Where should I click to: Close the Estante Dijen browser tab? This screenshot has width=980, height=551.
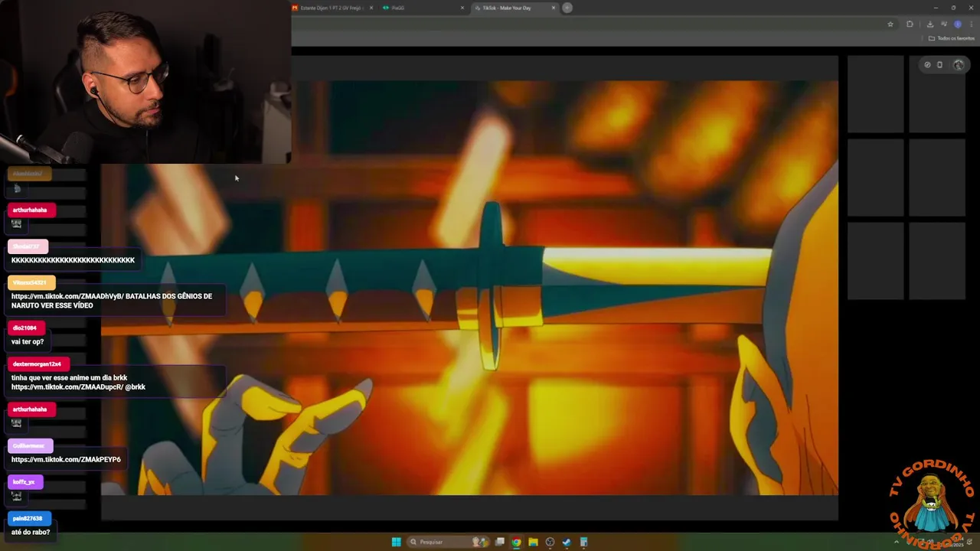click(371, 8)
